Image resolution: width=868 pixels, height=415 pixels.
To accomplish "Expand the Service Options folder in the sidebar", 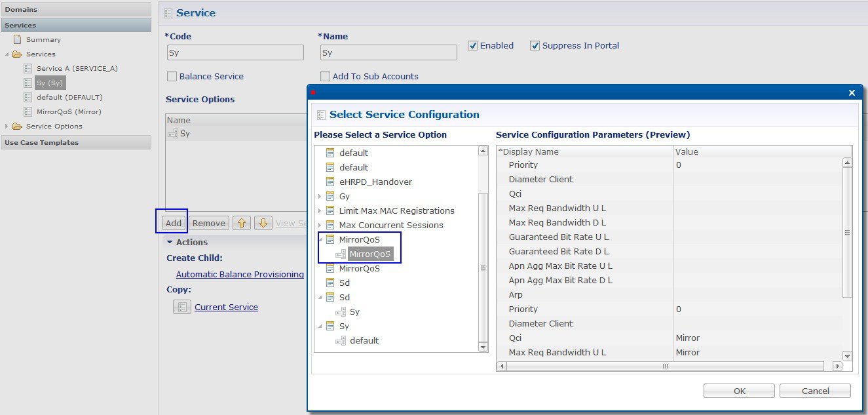I will 7,126.
